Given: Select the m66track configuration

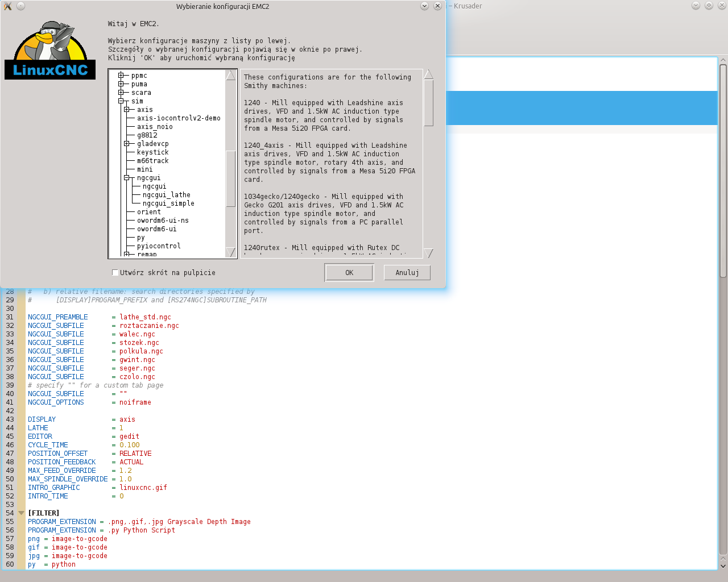Looking at the screenshot, I should 152,161.
